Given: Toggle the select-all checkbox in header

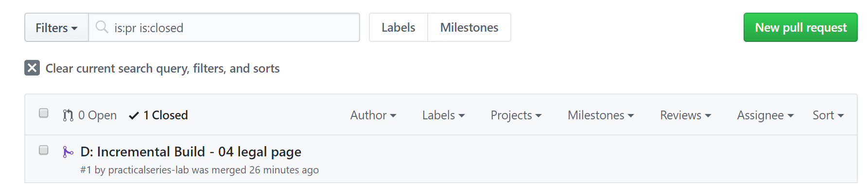Looking at the screenshot, I should pos(44,113).
